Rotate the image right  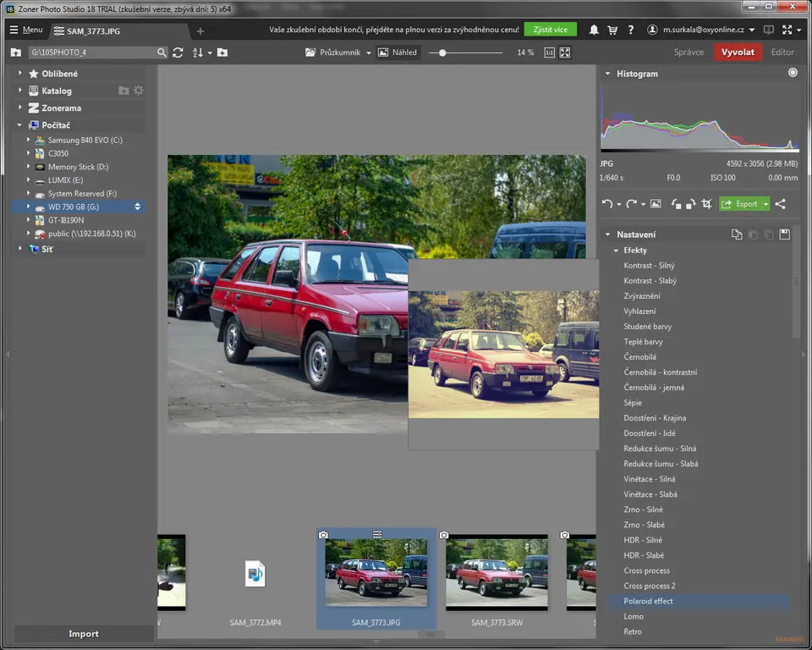[690, 204]
